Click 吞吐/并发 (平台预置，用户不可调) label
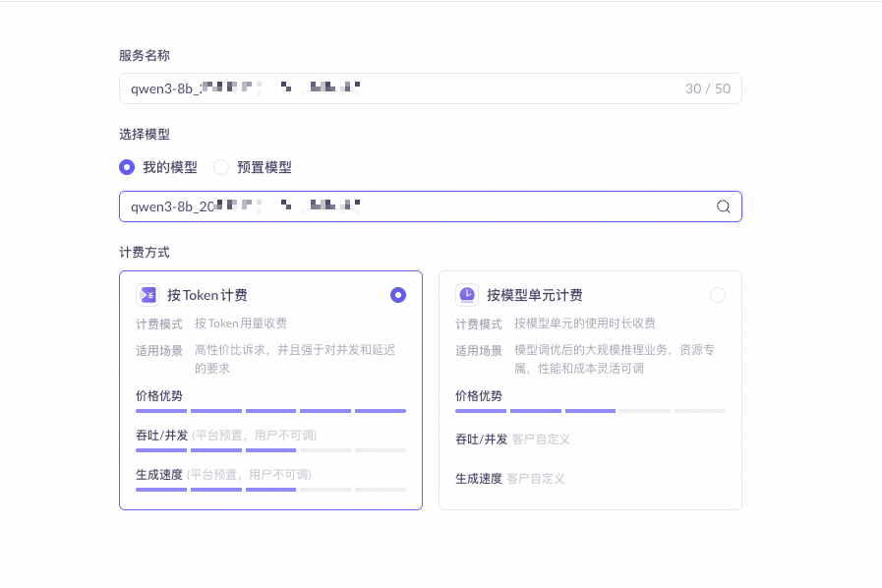This screenshot has width=882, height=588. pyautogui.click(x=226, y=436)
